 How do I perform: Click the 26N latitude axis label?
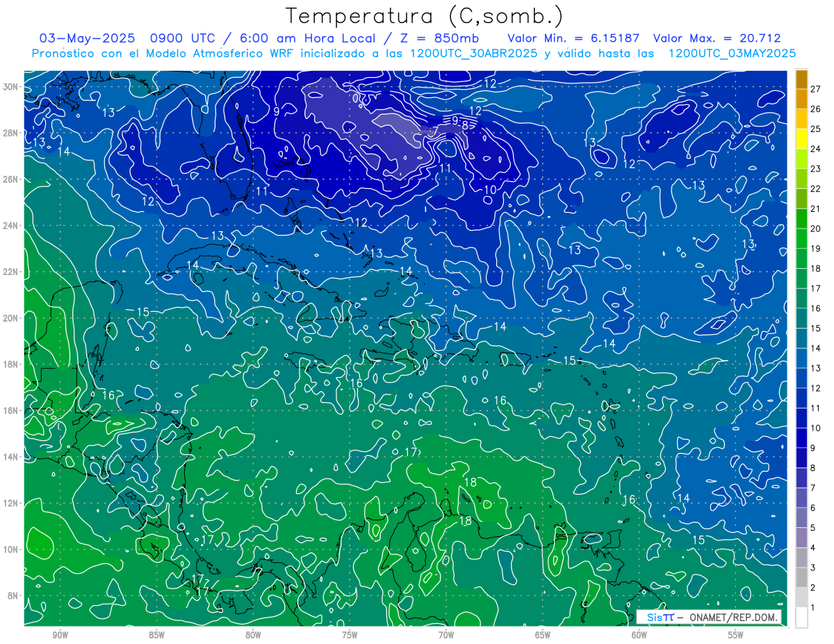point(11,179)
